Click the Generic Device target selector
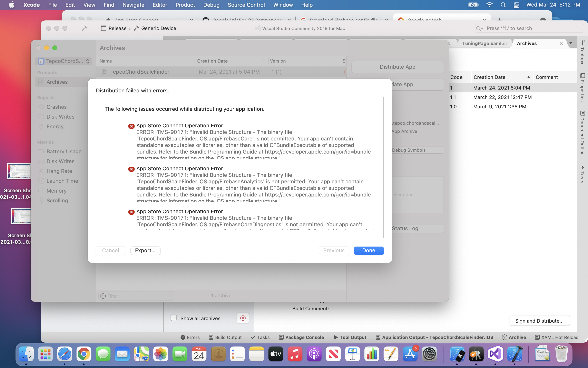The width and height of the screenshot is (588, 368). coord(155,28)
